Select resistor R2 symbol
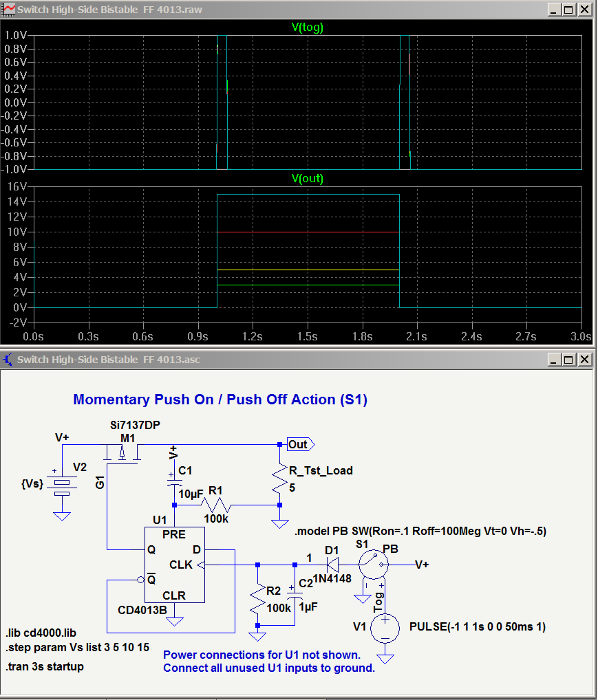 258,600
